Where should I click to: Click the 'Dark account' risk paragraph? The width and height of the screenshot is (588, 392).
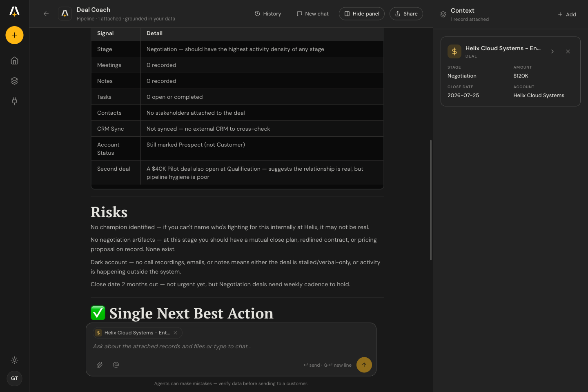coord(236,267)
